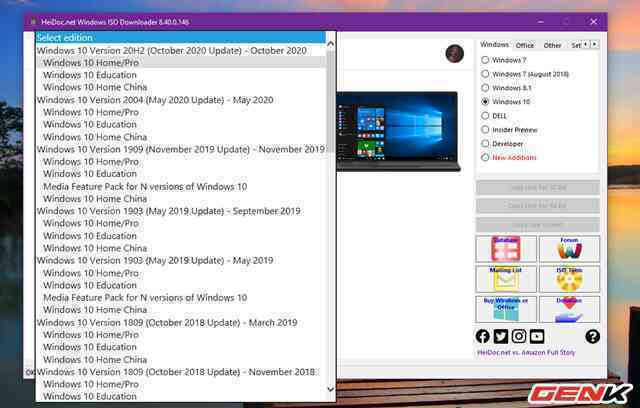
Task: Choose Windows 10 Home China under Version 1909
Action: pos(181,199)
